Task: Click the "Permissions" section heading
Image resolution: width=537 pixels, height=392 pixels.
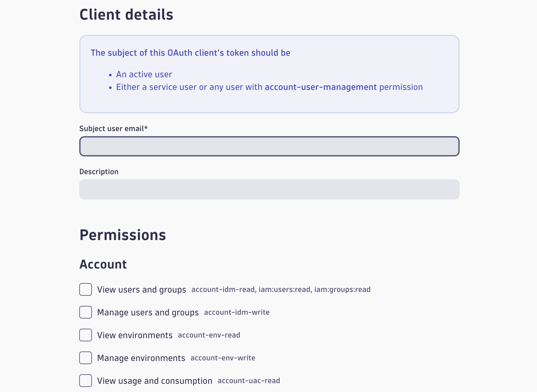Action: [x=123, y=235]
